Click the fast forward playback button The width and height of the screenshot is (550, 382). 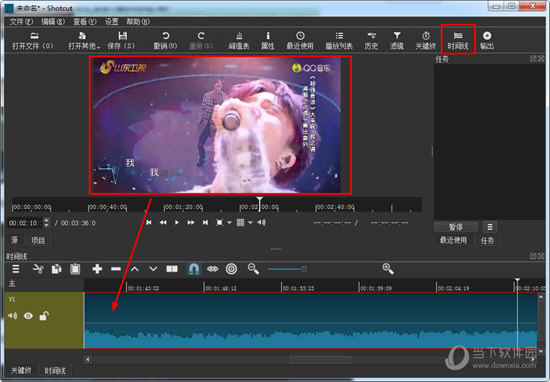click(x=191, y=222)
